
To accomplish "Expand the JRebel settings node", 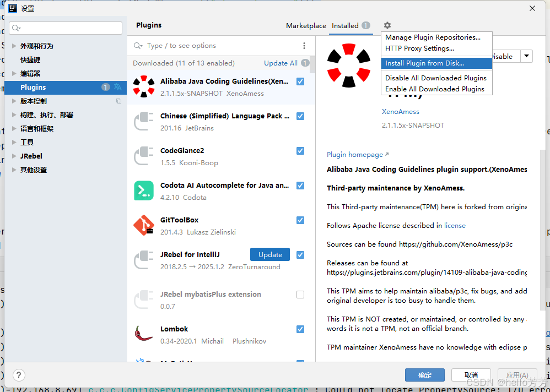I will point(14,156).
